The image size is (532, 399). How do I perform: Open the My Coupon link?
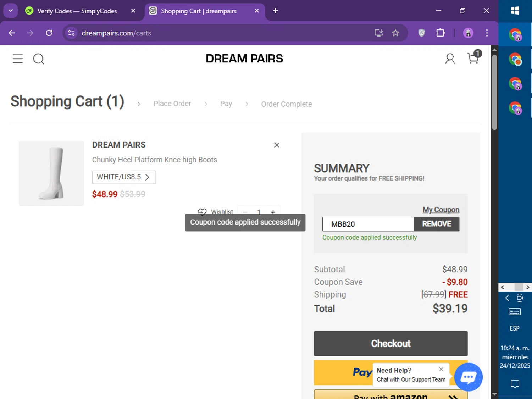pyautogui.click(x=441, y=210)
